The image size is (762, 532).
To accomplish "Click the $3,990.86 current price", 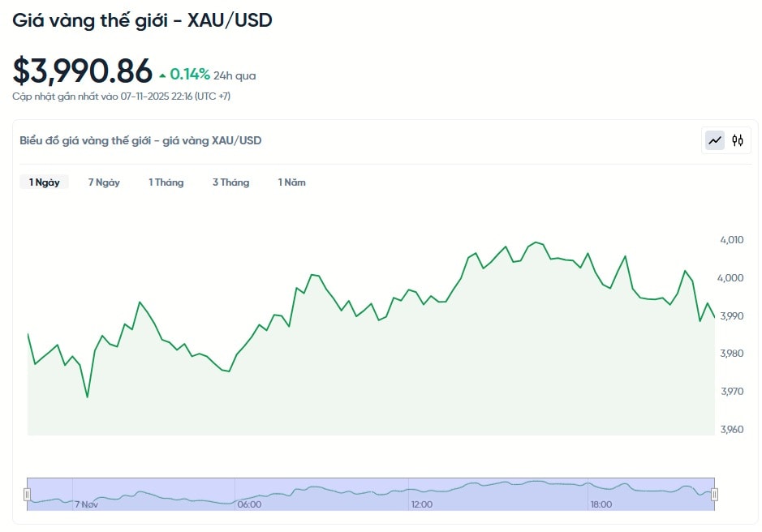I will coord(83,71).
